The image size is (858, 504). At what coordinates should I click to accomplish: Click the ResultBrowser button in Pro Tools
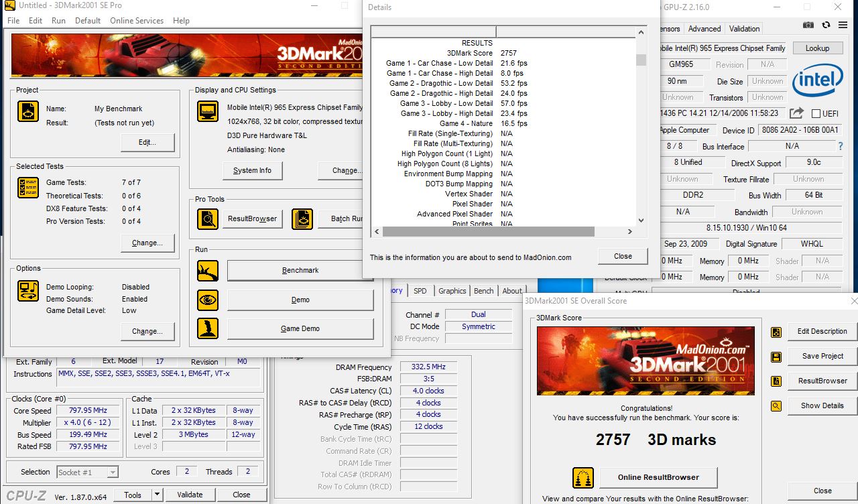pyautogui.click(x=252, y=219)
